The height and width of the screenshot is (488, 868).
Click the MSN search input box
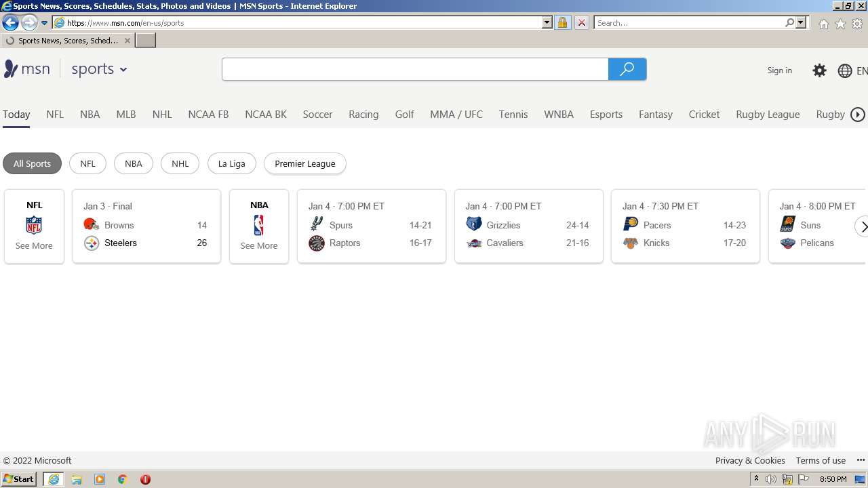coord(415,69)
